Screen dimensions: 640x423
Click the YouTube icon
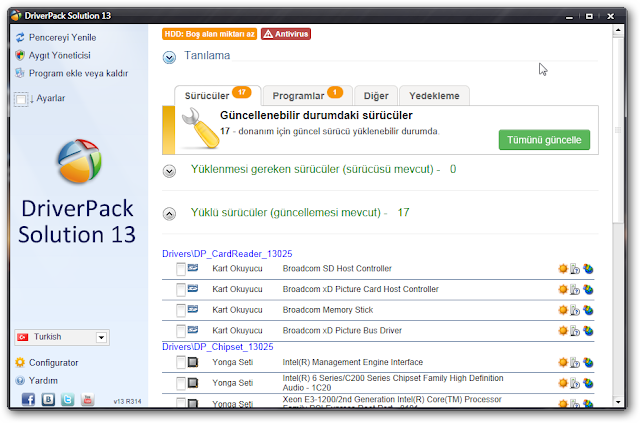[x=87, y=399]
